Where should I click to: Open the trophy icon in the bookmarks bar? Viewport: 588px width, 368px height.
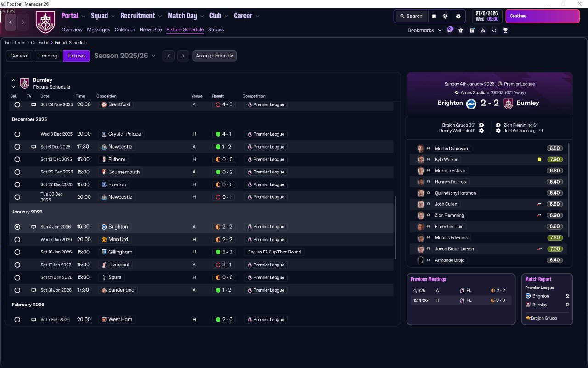point(505,30)
